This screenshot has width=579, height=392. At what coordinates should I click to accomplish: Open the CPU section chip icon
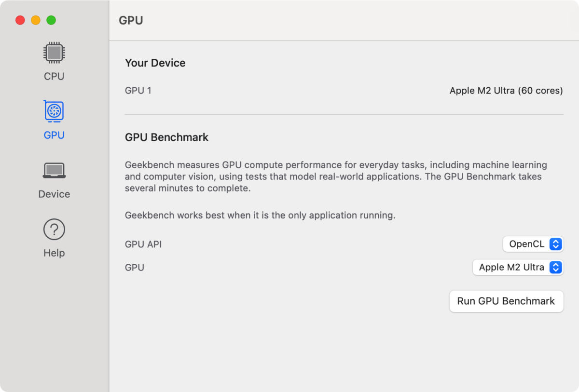tap(54, 53)
